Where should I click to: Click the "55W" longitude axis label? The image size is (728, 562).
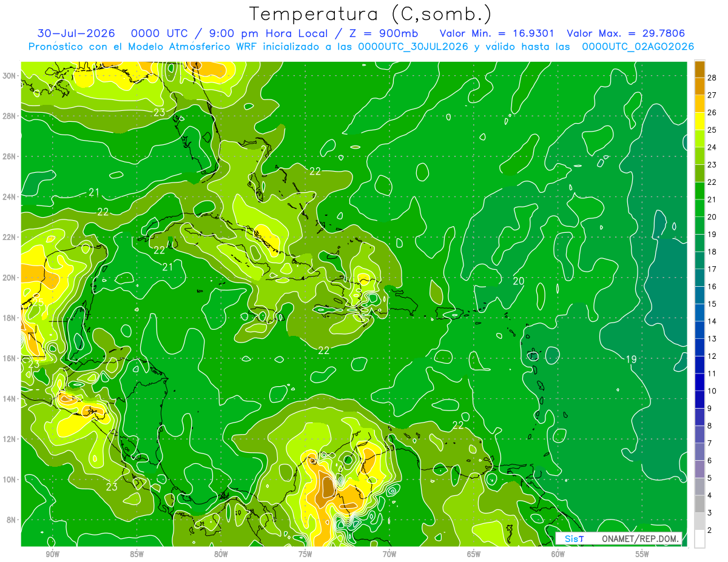642,554
